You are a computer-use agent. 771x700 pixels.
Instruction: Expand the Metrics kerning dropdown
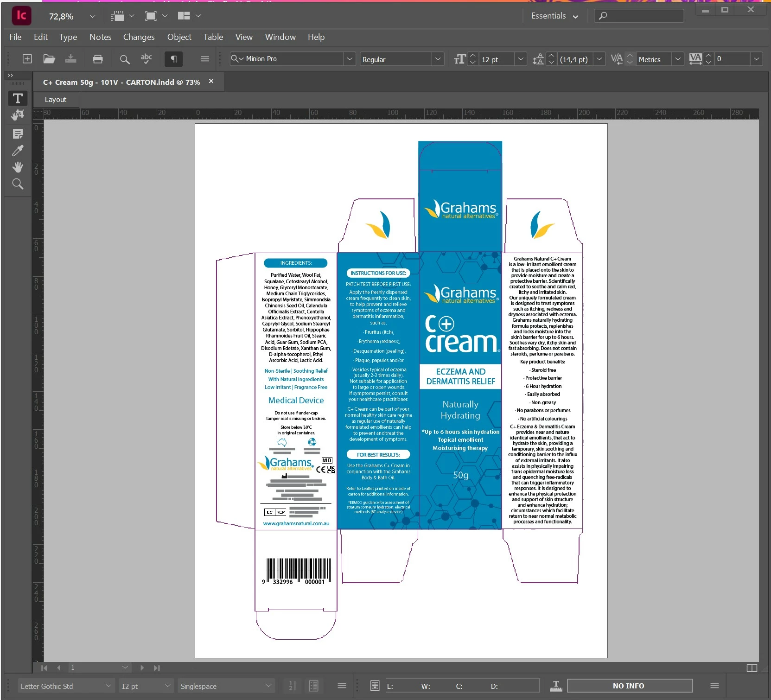point(678,59)
